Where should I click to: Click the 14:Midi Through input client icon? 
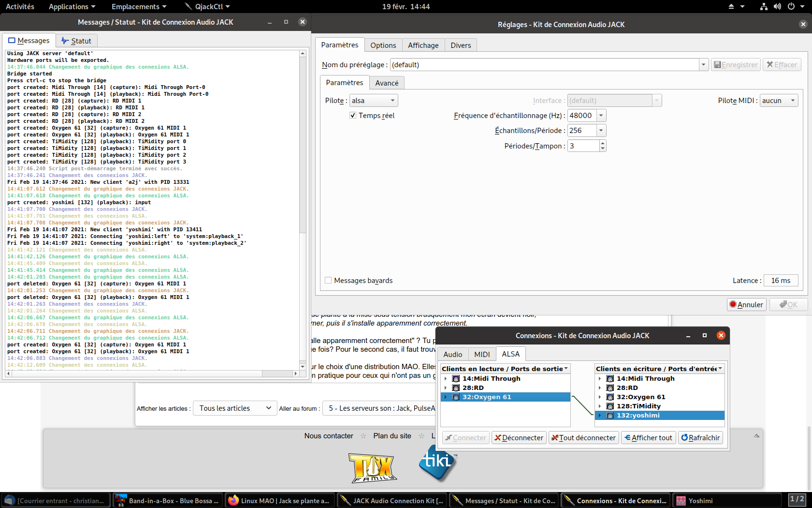610,379
